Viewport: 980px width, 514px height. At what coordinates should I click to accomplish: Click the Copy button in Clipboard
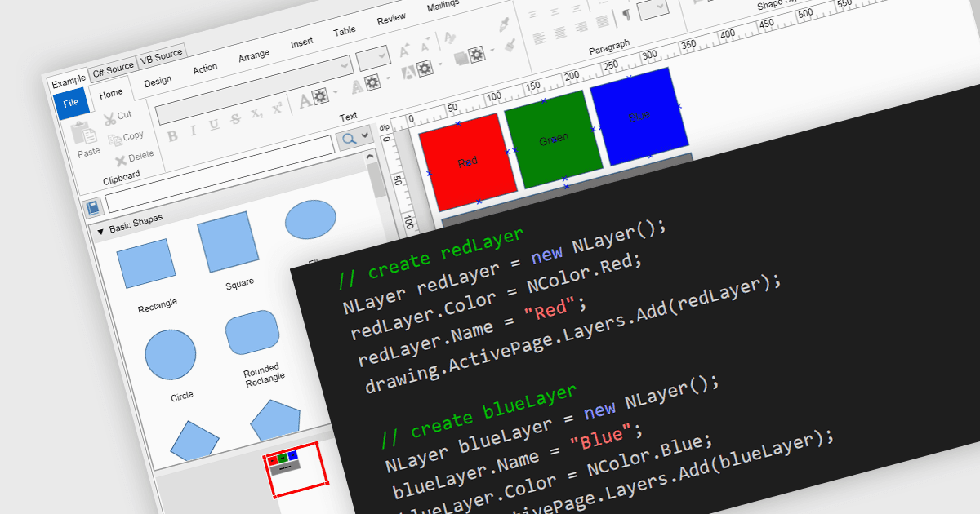tap(126, 137)
